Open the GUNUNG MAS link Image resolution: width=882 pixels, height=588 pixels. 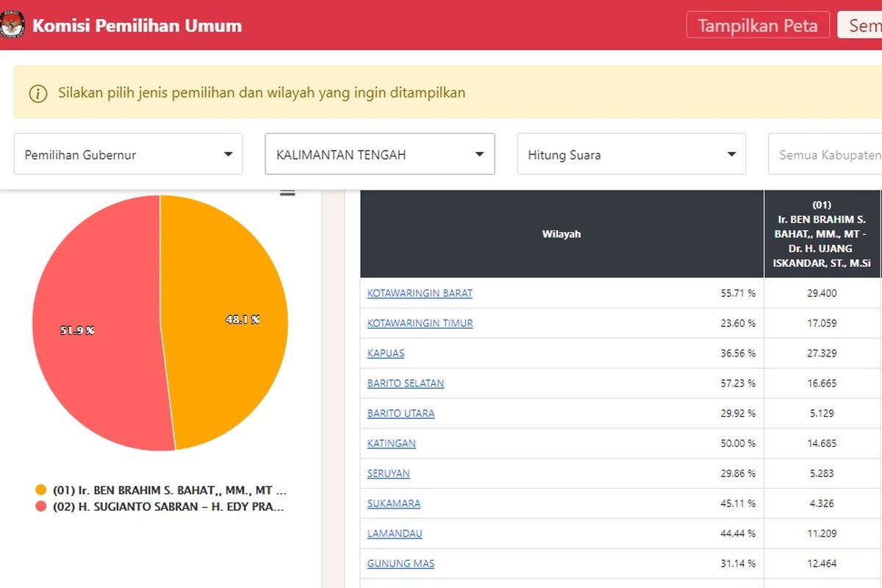401,564
